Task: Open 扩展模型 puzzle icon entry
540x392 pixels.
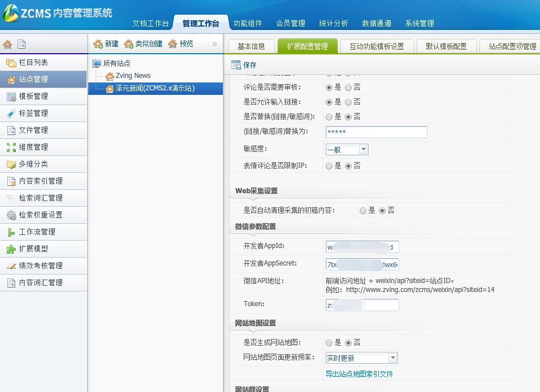Action: 11,249
